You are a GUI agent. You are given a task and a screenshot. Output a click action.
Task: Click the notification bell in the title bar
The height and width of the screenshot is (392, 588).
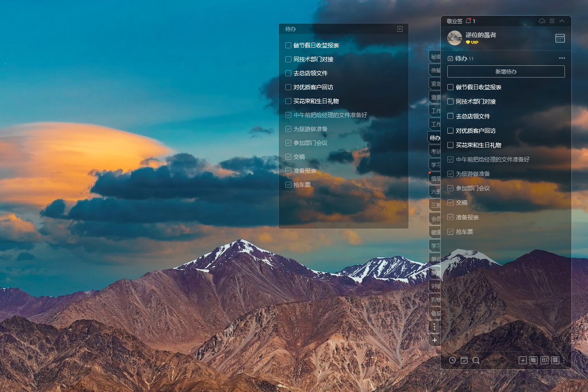pyautogui.click(x=469, y=21)
